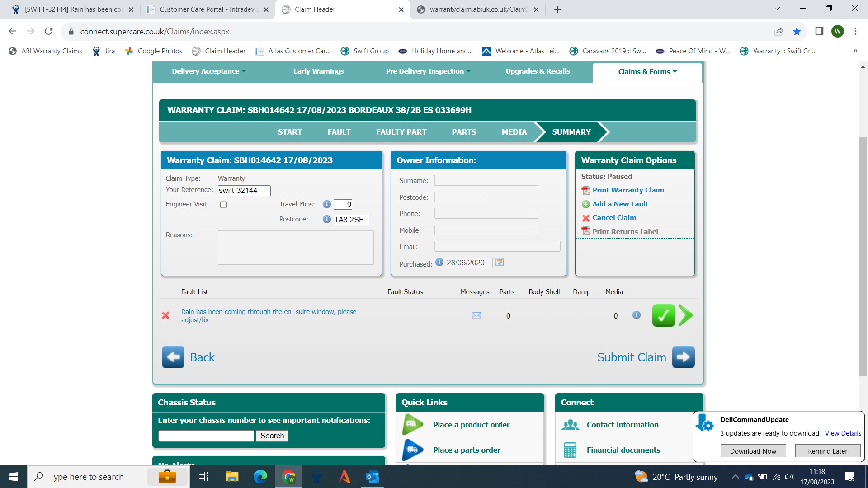This screenshot has height=488, width=868.
Task: Toggle the Engineer Visit checkbox
Action: (x=223, y=205)
